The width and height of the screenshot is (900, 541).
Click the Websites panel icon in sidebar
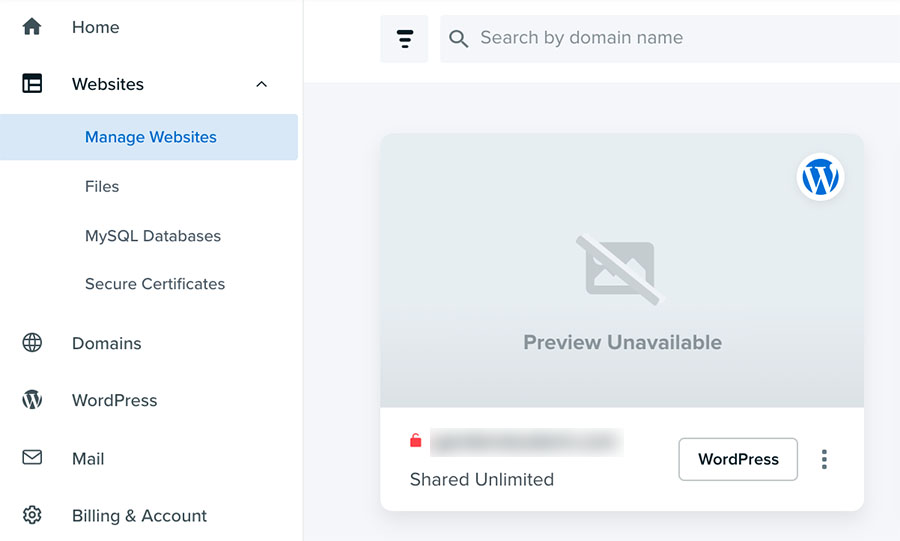pyautogui.click(x=32, y=84)
